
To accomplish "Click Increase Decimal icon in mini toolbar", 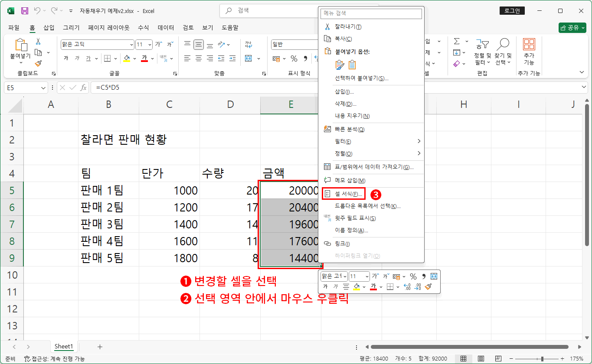I will (x=407, y=286).
